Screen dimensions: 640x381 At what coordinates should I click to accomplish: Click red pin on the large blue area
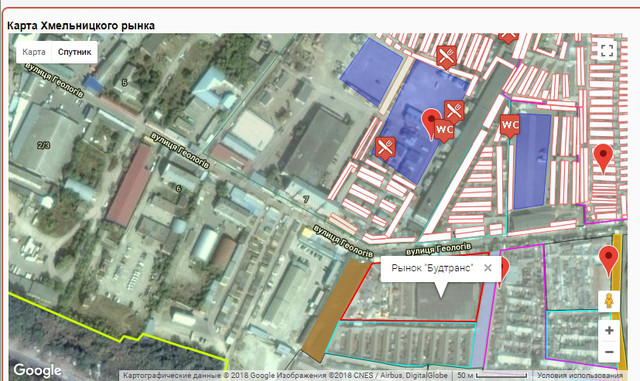431,123
